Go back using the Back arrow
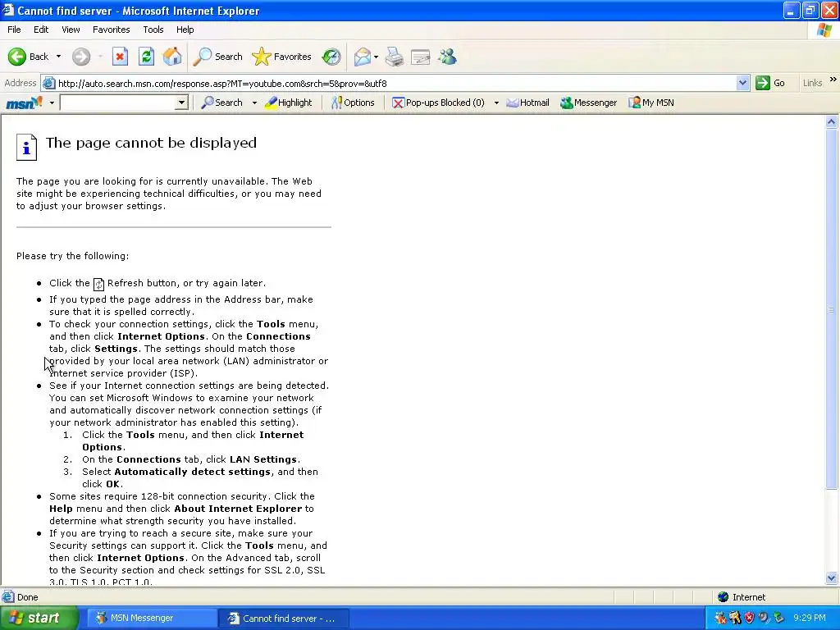The width and height of the screenshot is (840, 630). (28, 57)
